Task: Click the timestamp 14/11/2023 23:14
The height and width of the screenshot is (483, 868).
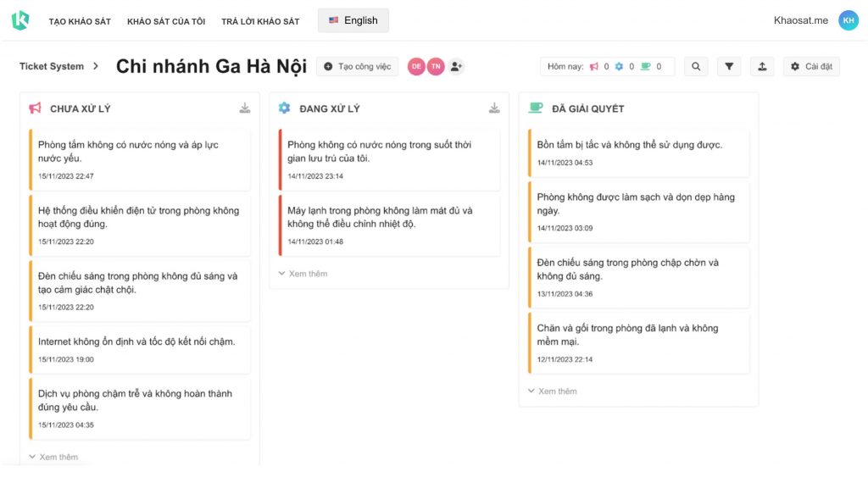Action: pos(315,176)
